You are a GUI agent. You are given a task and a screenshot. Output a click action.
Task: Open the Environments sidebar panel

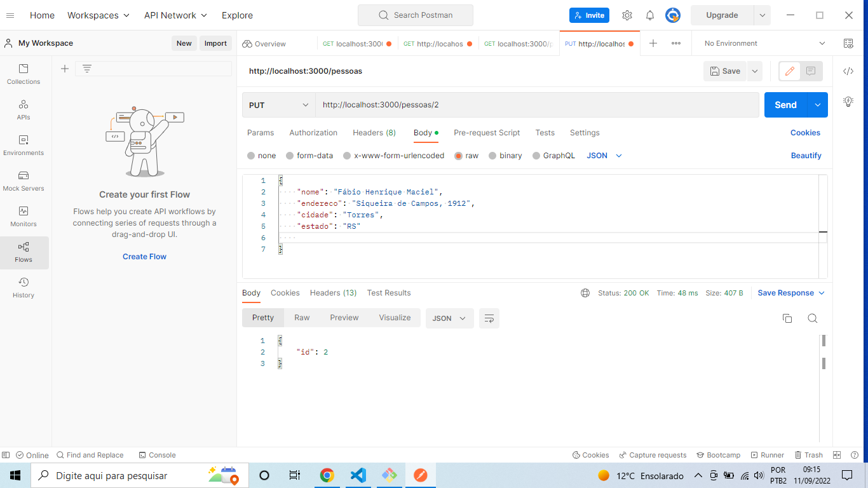pyautogui.click(x=24, y=145)
